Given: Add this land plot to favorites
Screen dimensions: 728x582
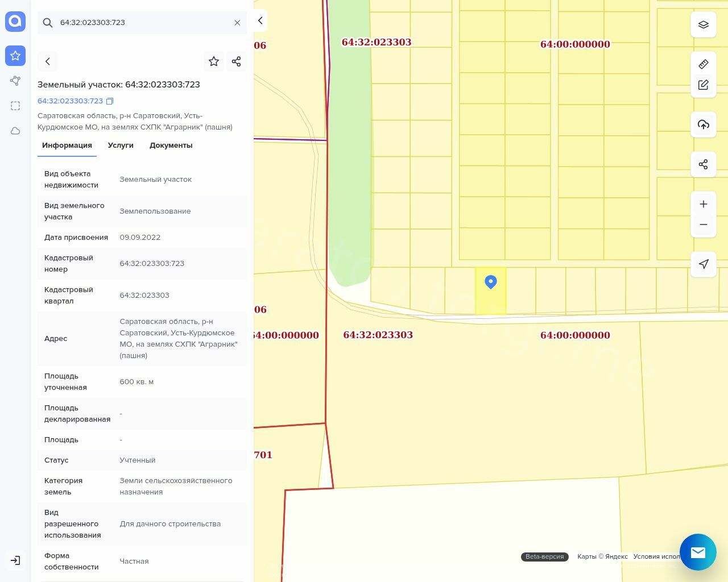Looking at the screenshot, I should (x=214, y=61).
